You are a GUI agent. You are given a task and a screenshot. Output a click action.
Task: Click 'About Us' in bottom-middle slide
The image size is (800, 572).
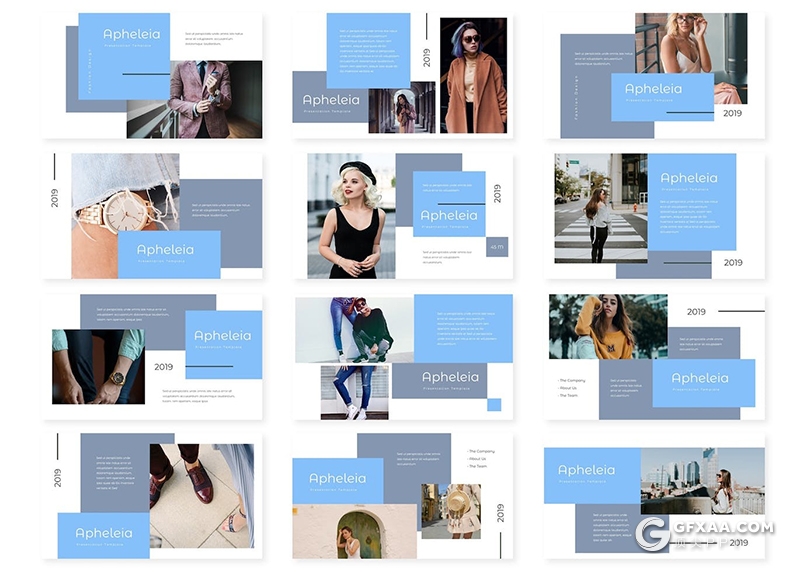pos(480,459)
